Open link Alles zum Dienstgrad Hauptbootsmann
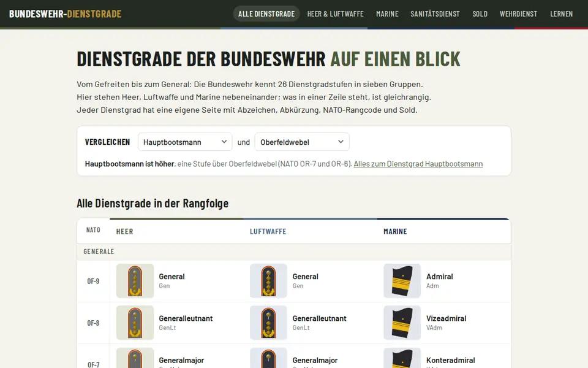 pyautogui.click(x=418, y=164)
